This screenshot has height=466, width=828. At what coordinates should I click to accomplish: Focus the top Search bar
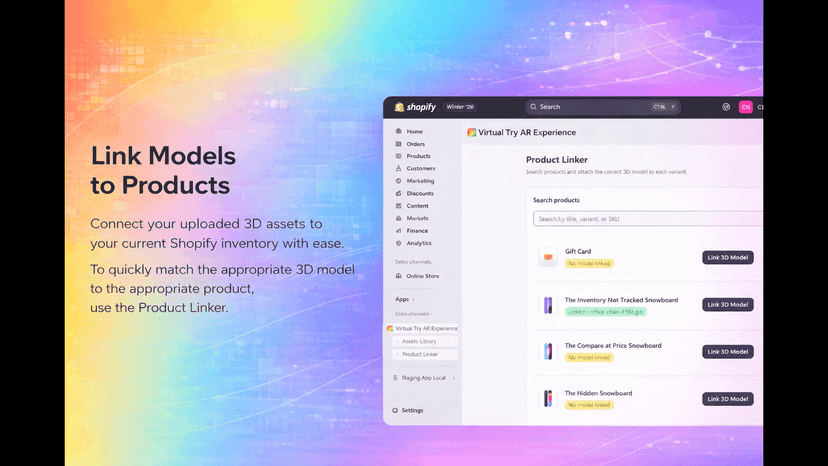(603, 107)
